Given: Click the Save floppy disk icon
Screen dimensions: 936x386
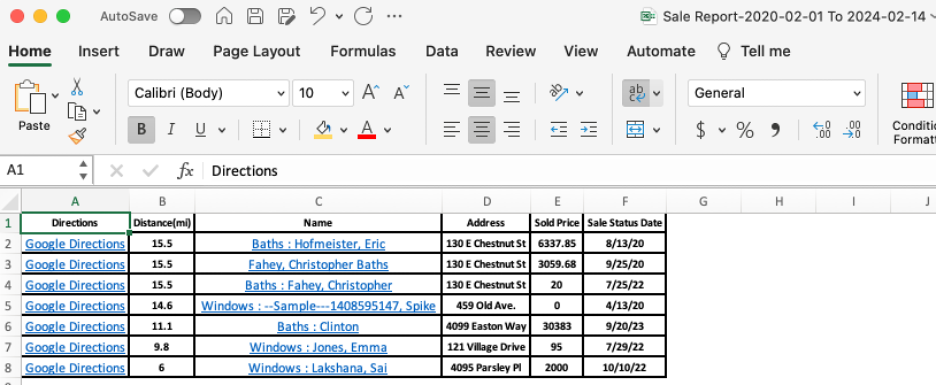Looking at the screenshot, I should click(255, 16).
